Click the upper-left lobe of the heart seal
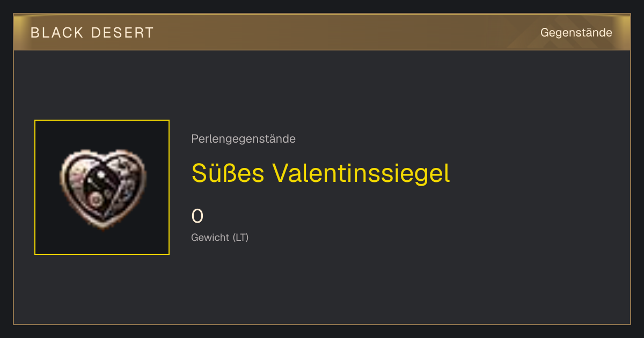The height and width of the screenshot is (338, 644). click(x=80, y=164)
